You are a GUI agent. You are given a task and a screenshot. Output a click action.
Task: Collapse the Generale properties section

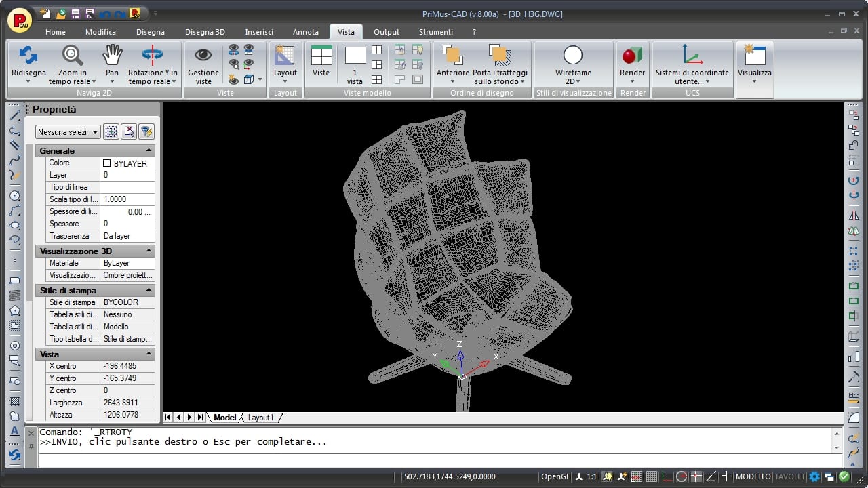coord(149,151)
